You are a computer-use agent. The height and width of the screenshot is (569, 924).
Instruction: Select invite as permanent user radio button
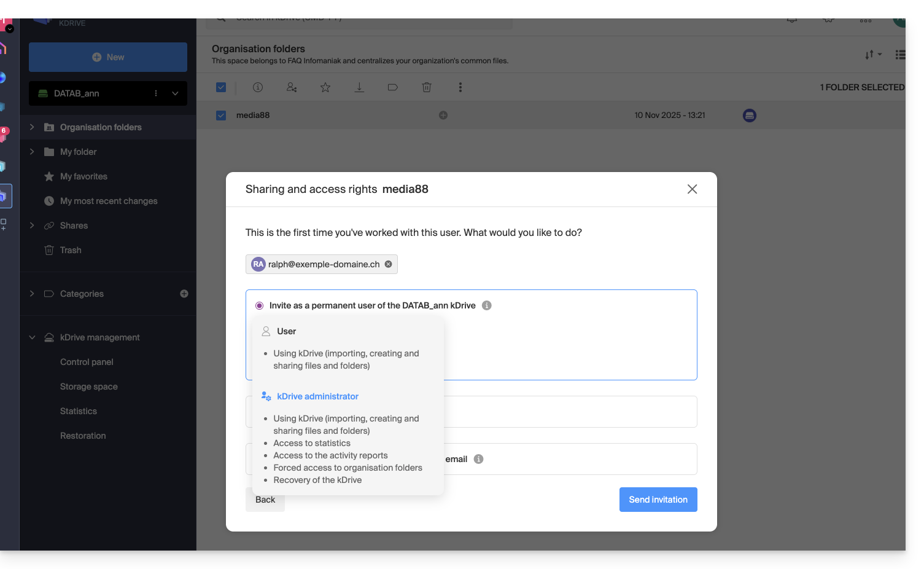click(260, 305)
